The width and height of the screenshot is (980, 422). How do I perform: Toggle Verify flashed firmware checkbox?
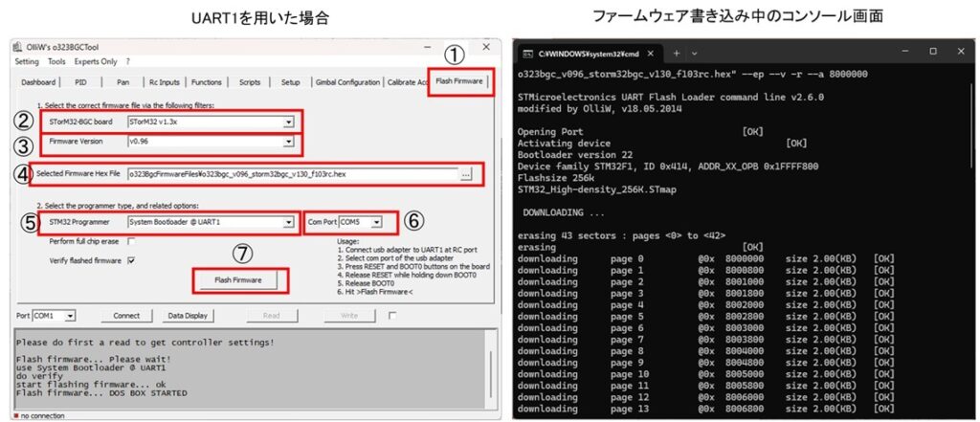pyautogui.click(x=130, y=259)
